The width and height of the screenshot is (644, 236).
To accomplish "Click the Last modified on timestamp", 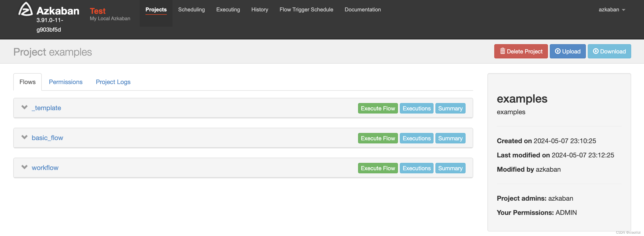I will tap(583, 155).
